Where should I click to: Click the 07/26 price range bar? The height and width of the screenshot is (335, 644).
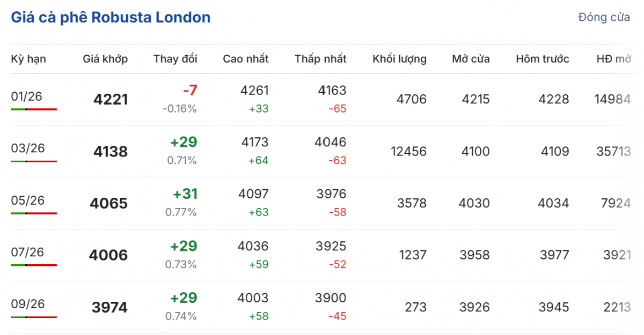(x=34, y=265)
